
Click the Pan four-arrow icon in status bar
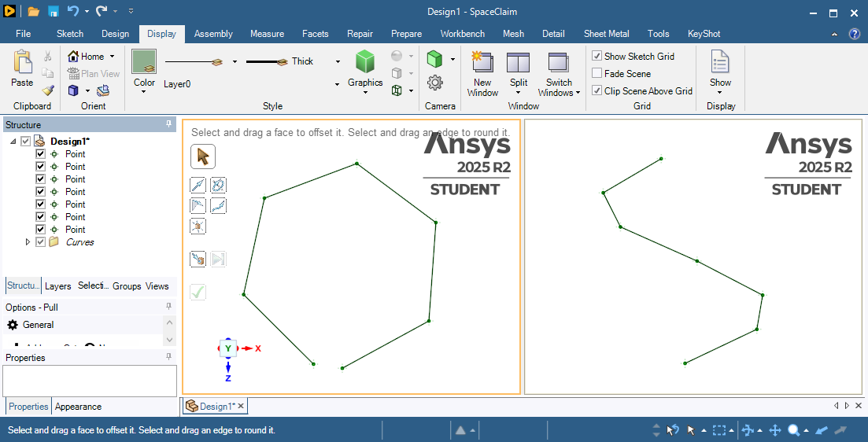tap(775, 430)
